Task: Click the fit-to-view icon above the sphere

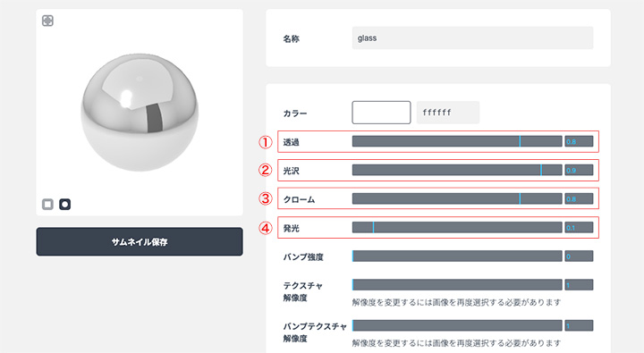Action: click(47, 21)
